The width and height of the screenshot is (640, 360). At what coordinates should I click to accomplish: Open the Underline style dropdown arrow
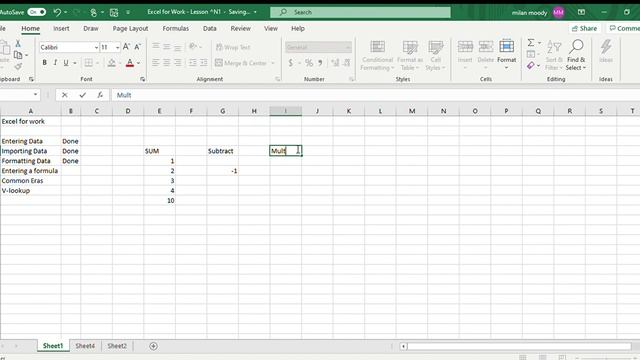75,63
